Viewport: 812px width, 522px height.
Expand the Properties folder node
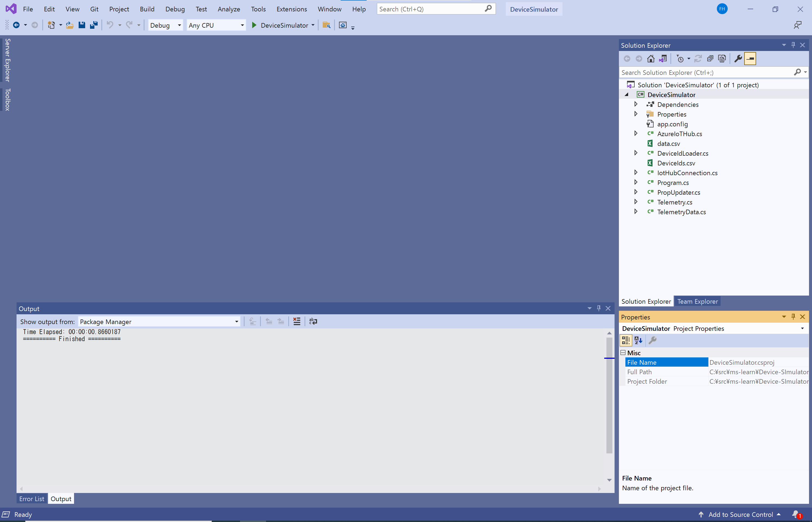(x=636, y=114)
